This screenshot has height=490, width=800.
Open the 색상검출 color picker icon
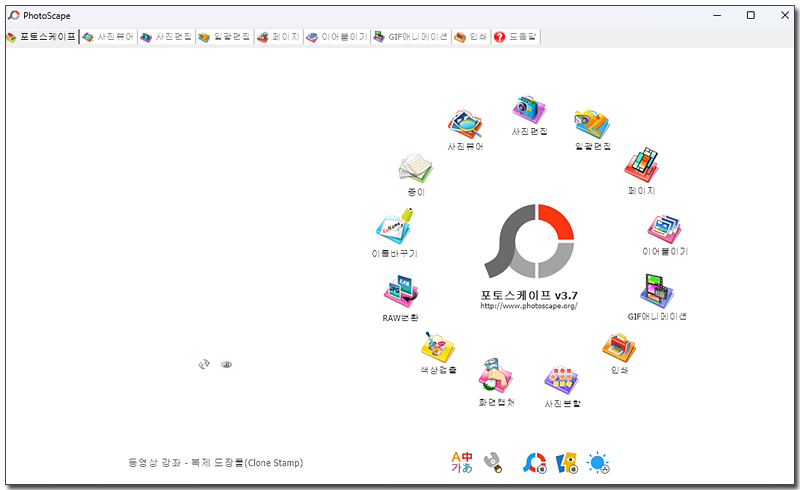(437, 348)
